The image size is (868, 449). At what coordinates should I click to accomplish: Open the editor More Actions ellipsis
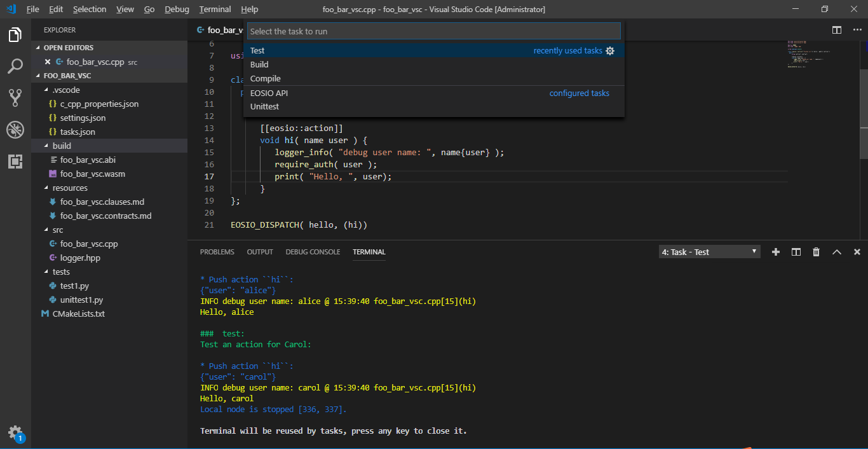click(x=857, y=30)
